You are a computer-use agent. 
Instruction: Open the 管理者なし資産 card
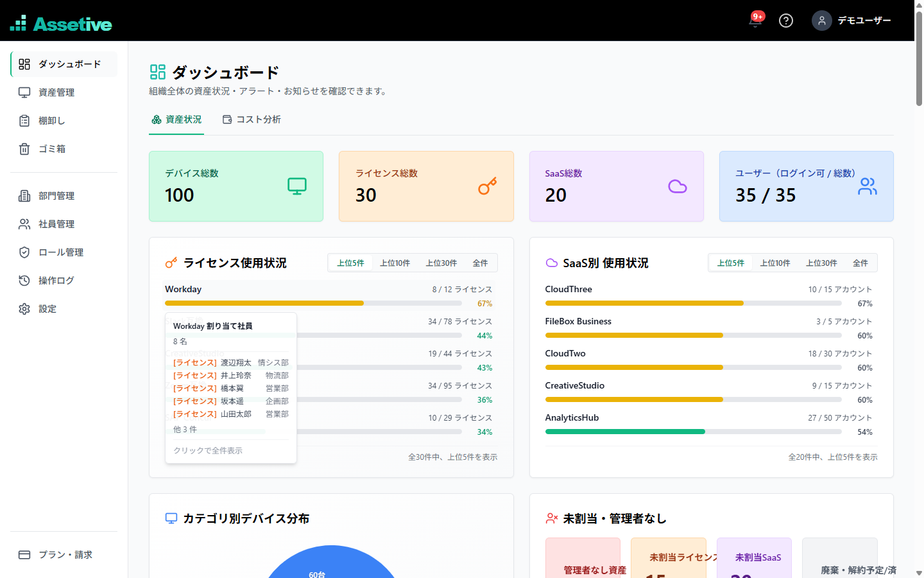(x=583, y=558)
